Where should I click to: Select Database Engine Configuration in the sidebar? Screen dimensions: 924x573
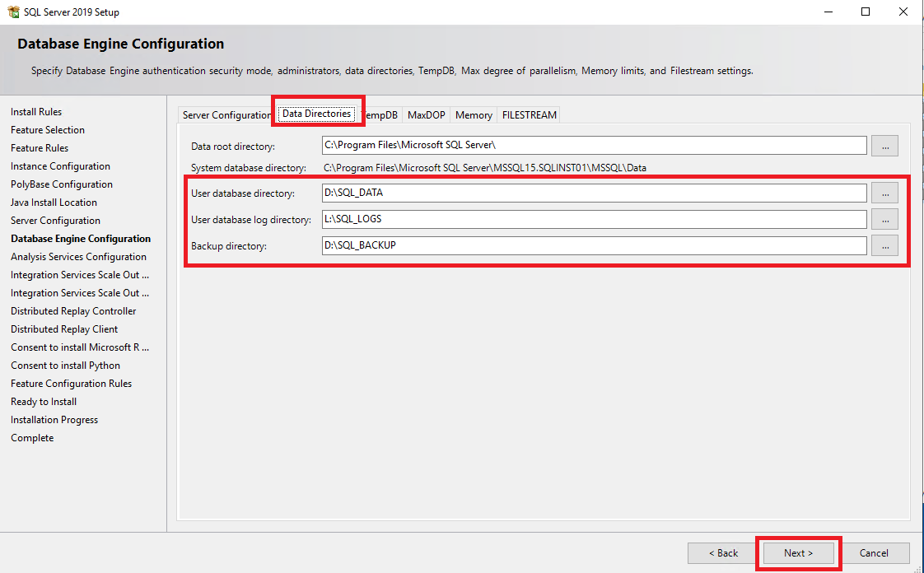tap(81, 239)
